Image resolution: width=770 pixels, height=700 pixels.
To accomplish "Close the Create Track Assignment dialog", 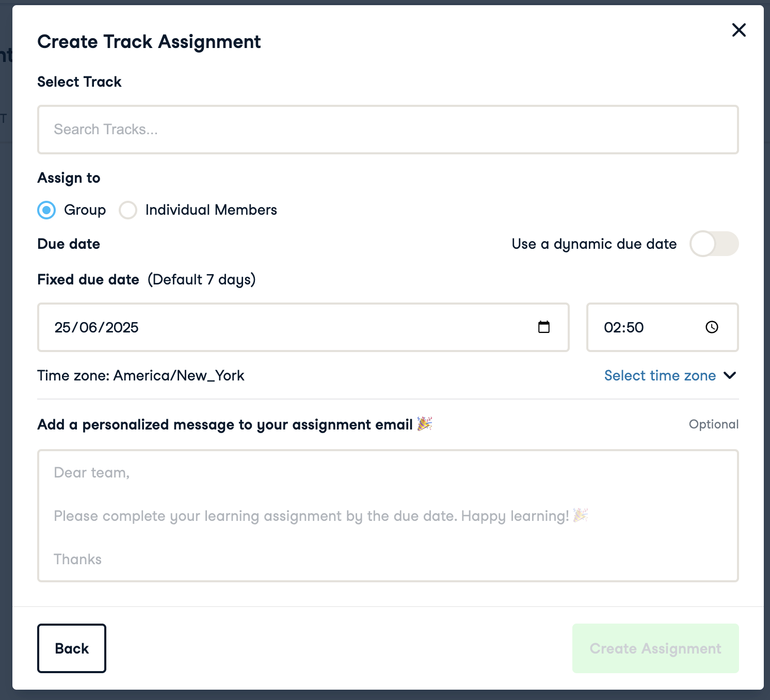I will click(739, 30).
